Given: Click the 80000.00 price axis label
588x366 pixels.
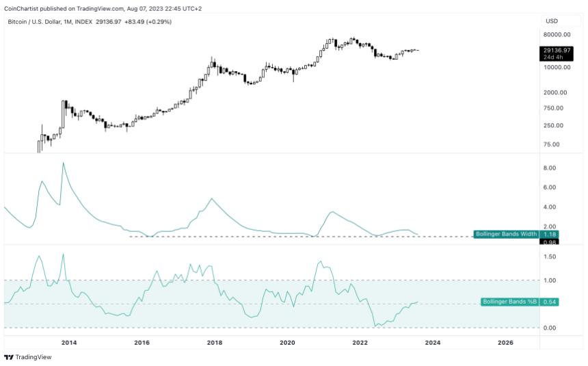Looking at the screenshot, I should [556, 34].
